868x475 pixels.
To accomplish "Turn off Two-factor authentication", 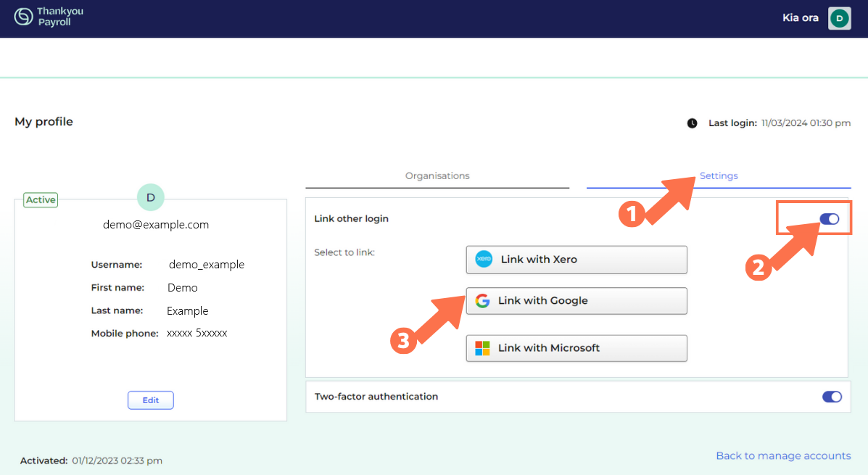I will point(832,397).
